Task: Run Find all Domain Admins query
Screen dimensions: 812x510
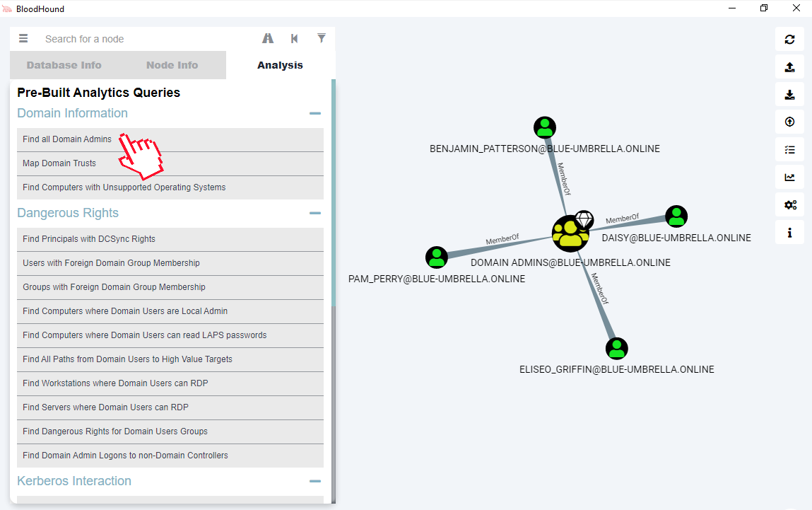Action: (x=170, y=139)
